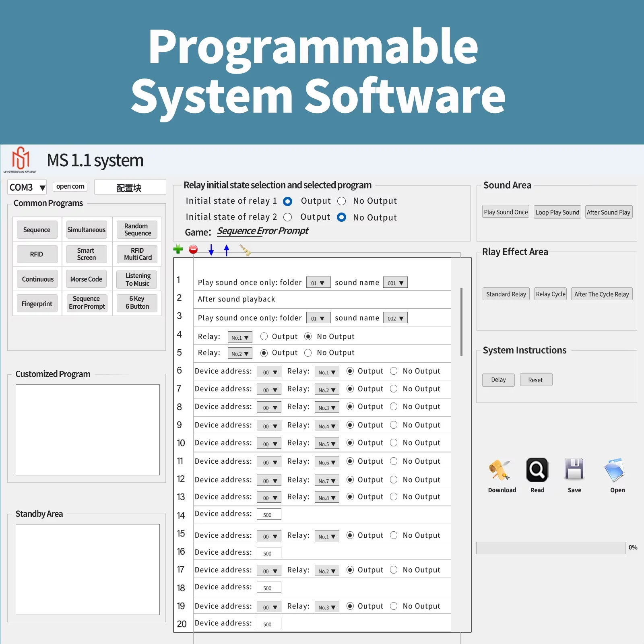Screen dimensions: 644x644
Task: Move row down with blue down arrow
Action: [x=211, y=250]
